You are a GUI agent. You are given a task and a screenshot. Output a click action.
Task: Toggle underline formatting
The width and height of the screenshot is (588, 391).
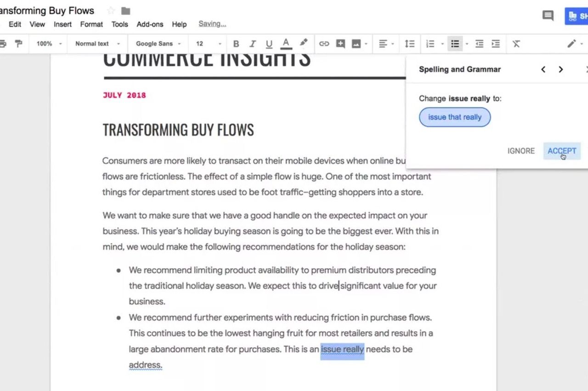[x=269, y=44]
